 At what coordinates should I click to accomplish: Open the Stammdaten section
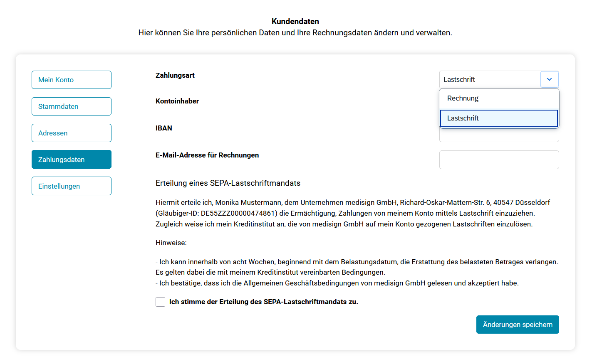(71, 106)
